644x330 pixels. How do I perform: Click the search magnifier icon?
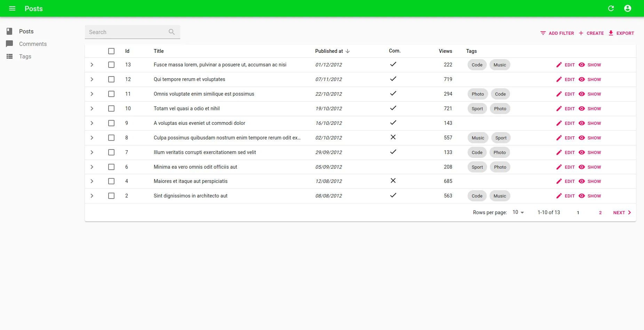coord(172,32)
